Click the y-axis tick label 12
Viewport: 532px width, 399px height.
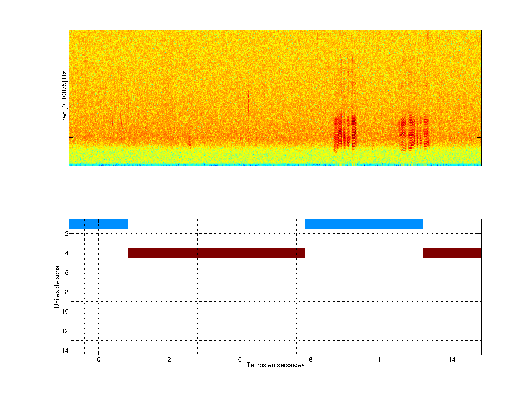point(65,331)
